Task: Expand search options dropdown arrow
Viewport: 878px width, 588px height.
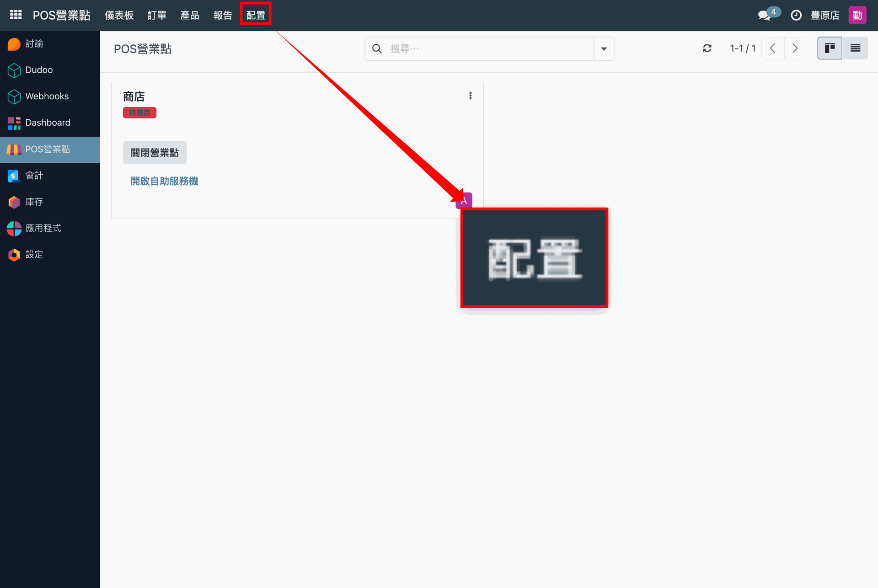Action: [604, 49]
